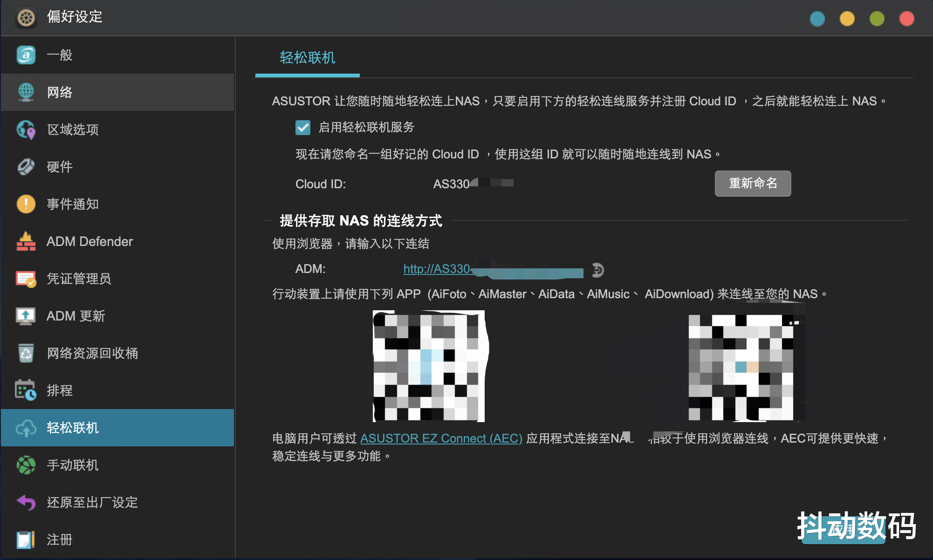
Task: Open the 区域选项 settings section
Action: [117, 130]
